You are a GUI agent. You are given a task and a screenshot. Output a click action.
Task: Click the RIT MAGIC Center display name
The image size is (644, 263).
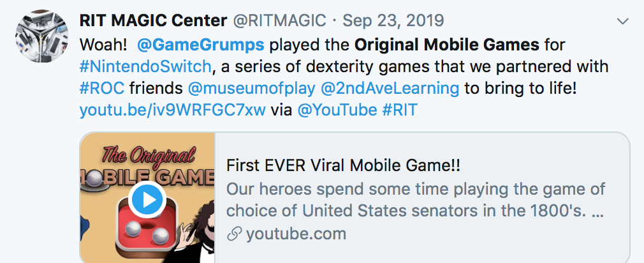point(153,20)
